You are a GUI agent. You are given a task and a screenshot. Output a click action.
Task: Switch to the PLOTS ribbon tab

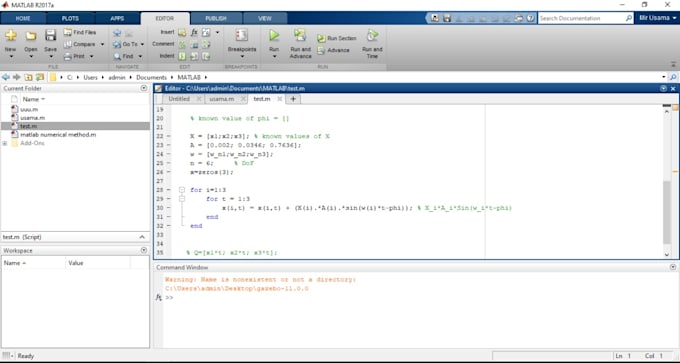70,18
